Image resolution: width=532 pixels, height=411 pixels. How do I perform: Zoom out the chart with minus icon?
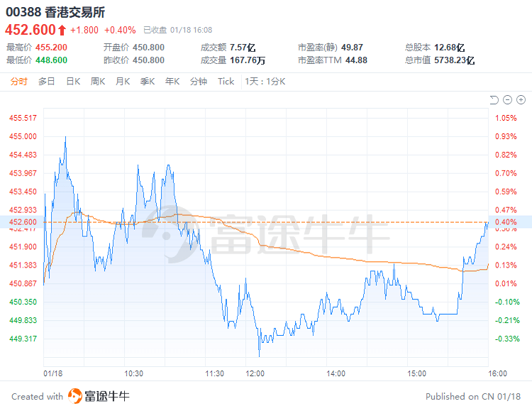coord(508,99)
